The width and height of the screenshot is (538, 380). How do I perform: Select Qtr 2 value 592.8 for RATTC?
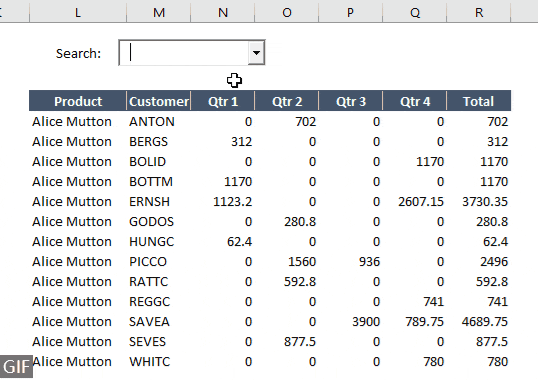coord(300,282)
